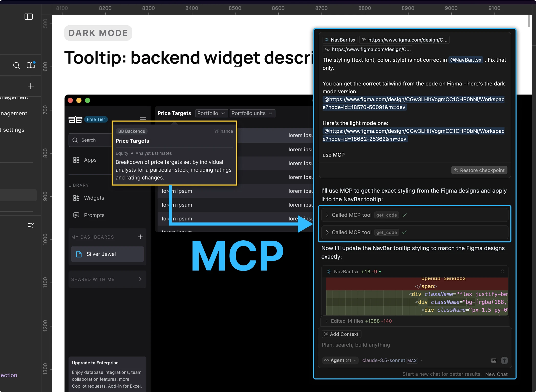Open the Portfolio units dropdown
536x392 pixels.
coord(252,113)
